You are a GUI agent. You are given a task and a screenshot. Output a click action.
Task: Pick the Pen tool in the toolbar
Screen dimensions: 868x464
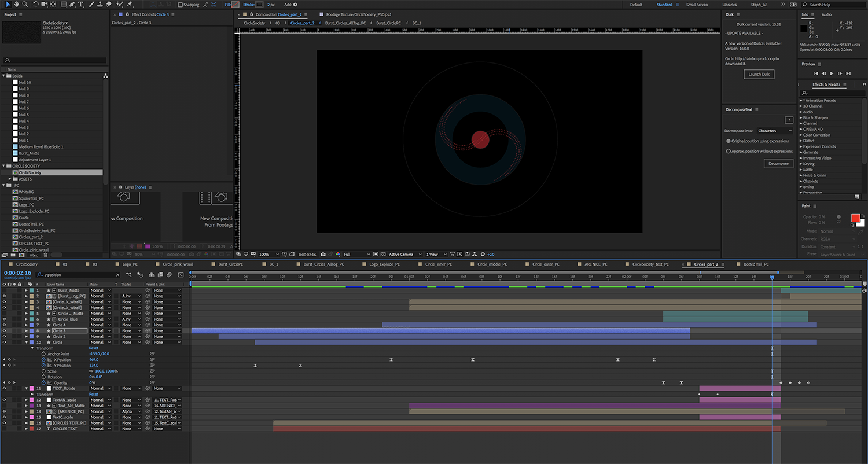pyautogui.click(x=72, y=4)
